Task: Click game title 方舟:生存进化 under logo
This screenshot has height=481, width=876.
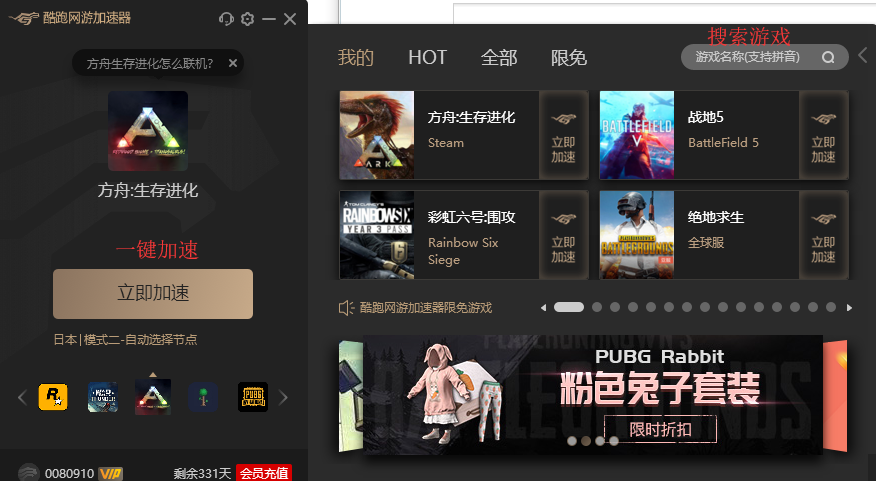Action: pos(148,191)
